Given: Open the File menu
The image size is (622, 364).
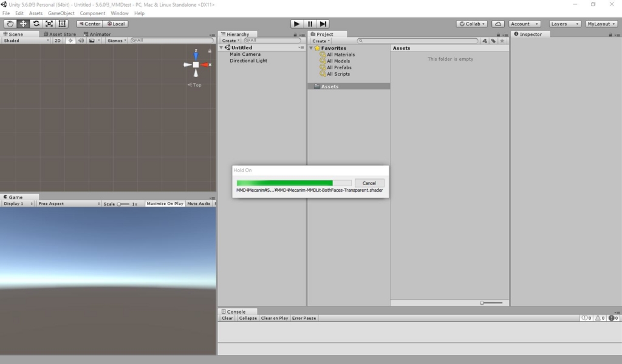Looking at the screenshot, I should (6, 13).
